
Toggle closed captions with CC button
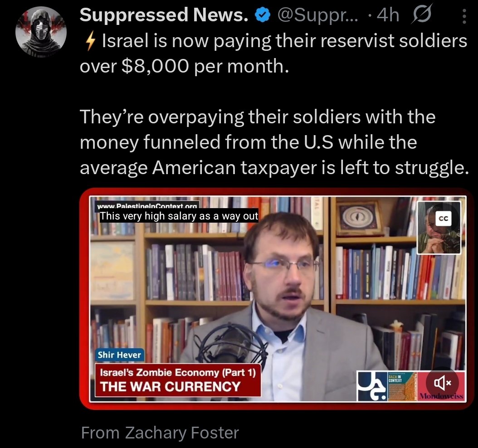pyautogui.click(x=443, y=219)
